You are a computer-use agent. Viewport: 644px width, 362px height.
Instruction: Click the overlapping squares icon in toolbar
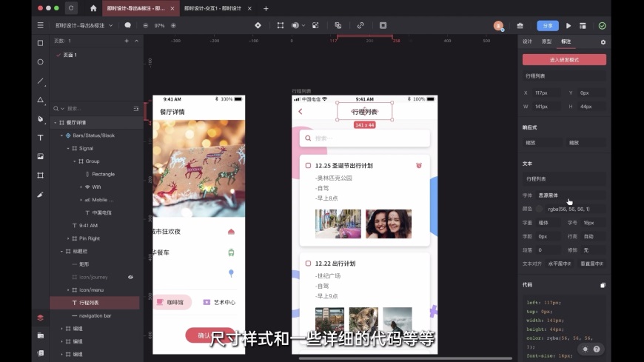338,25
